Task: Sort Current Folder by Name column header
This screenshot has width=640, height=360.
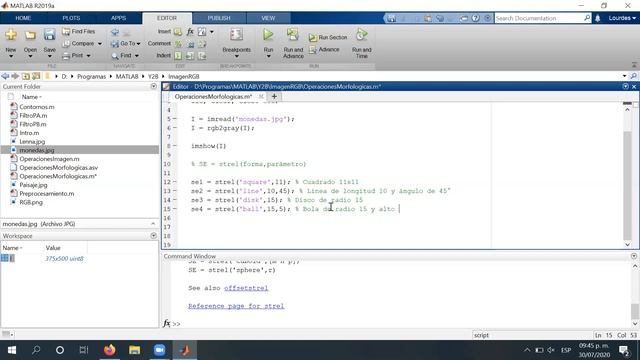Action: [x=31, y=97]
